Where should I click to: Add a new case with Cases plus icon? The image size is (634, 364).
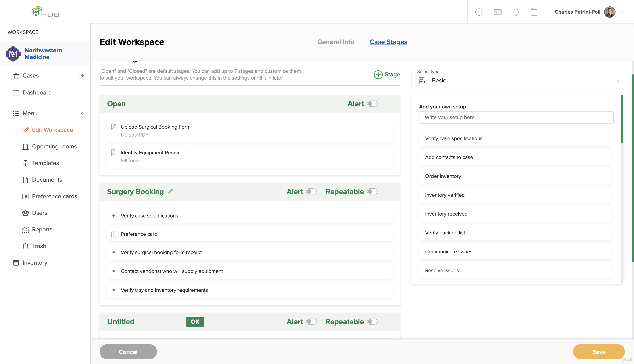click(x=82, y=75)
